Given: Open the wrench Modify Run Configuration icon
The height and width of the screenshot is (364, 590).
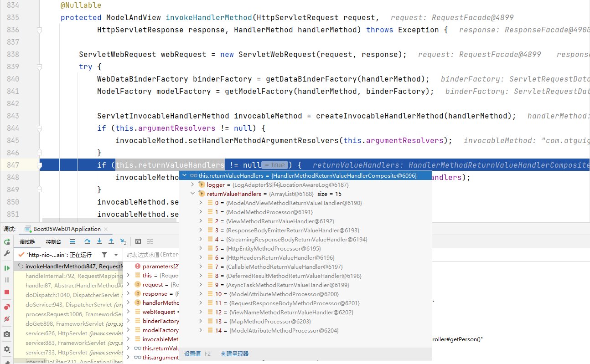Looking at the screenshot, I should pos(7,253).
